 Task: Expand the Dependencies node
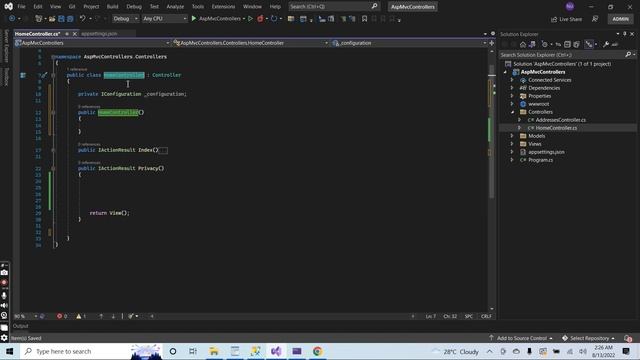tap(512, 88)
